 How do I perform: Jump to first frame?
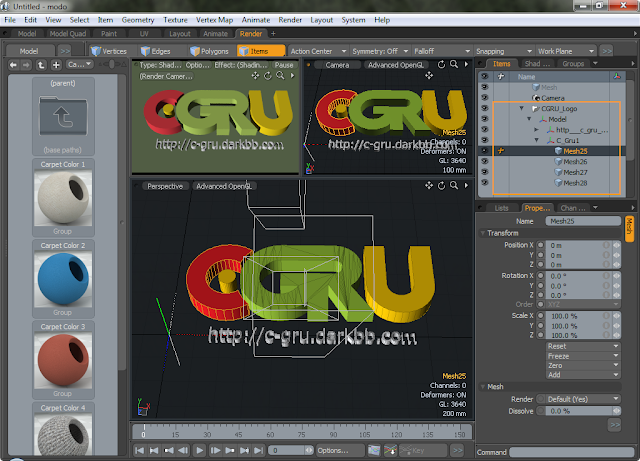139,450
